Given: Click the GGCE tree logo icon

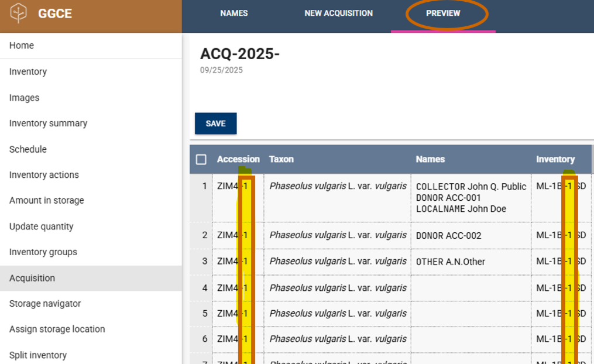Looking at the screenshot, I should pos(19,13).
